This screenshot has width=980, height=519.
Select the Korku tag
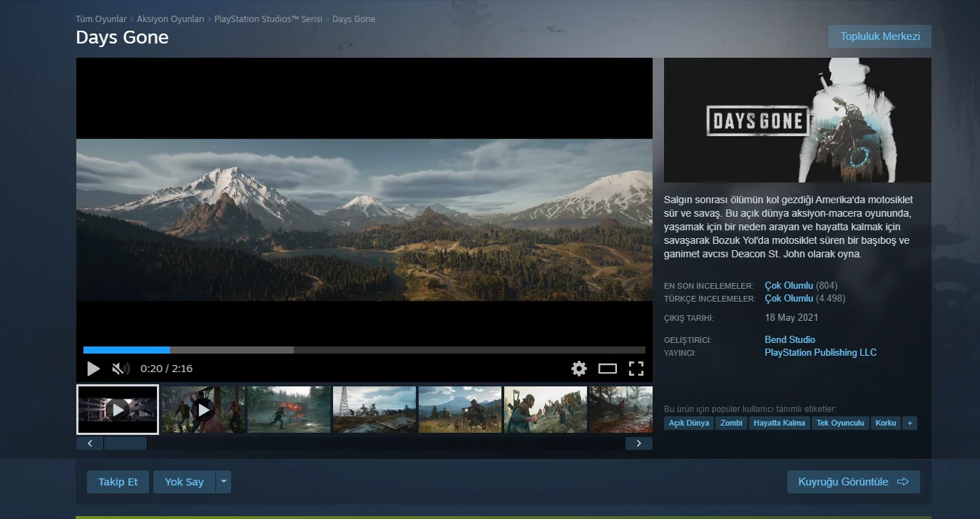point(886,423)
